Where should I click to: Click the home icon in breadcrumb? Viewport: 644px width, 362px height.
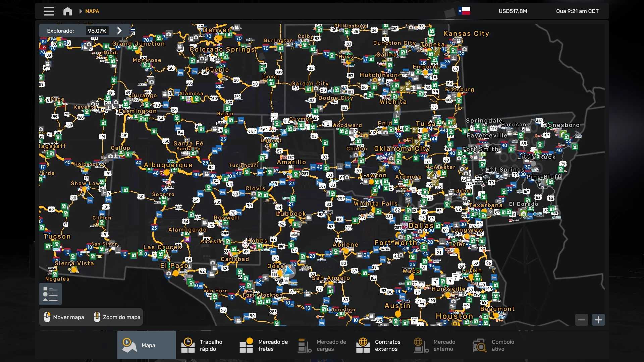tap(67, 11)
